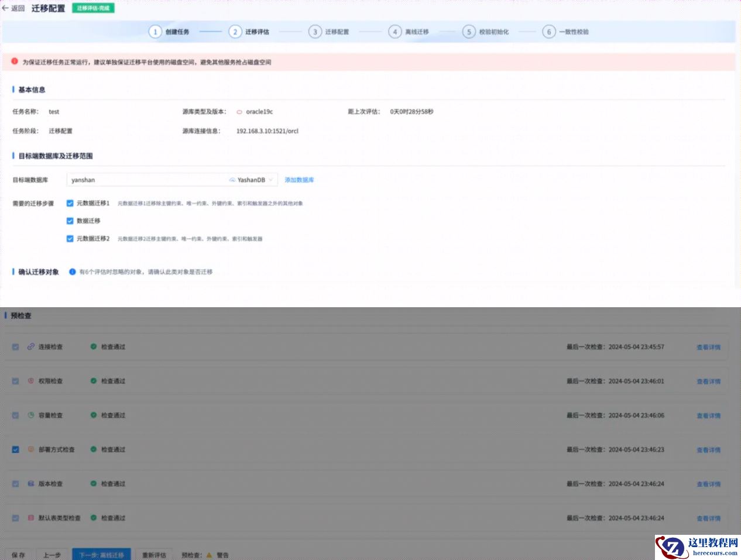This screenshot has height=560, width=741.
Task: Click the 保存 button
Action: coord(19,555)
